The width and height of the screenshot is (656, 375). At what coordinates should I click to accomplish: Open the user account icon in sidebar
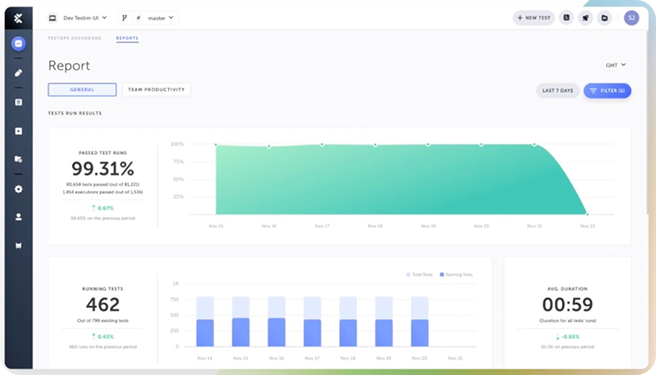pos(18,217)
